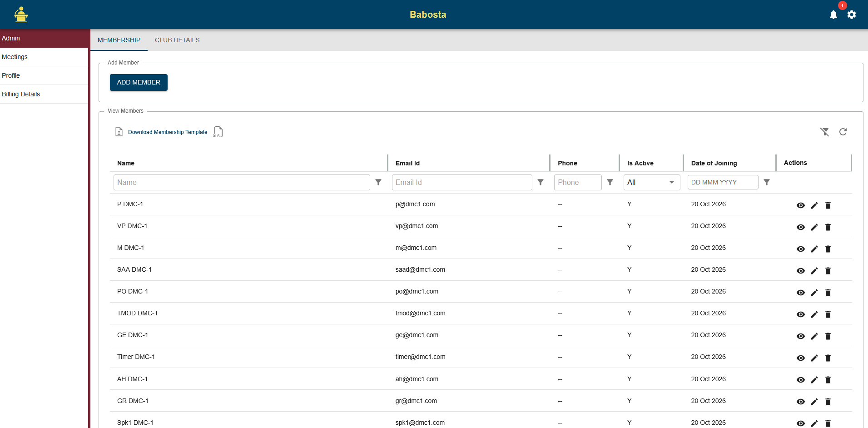868x428 pixels.
Task: Focus the Name filter field
Action: (x=242, y=182)
